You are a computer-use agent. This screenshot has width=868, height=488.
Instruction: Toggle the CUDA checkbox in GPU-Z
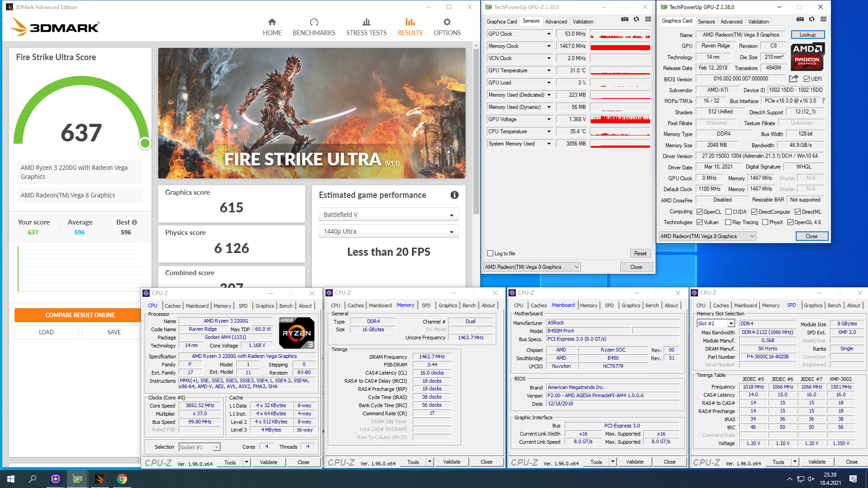pyautogui.click(x=728, y=212)
